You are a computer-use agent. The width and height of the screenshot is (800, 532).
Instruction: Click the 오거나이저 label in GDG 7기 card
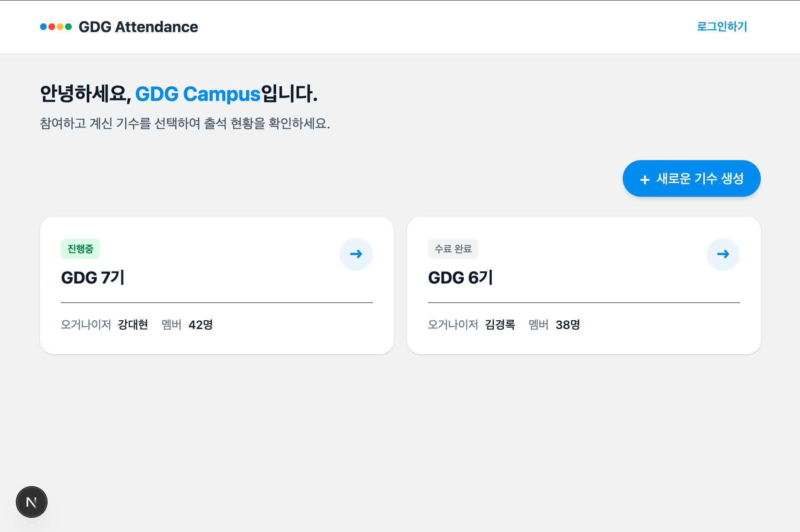[86, 324]
